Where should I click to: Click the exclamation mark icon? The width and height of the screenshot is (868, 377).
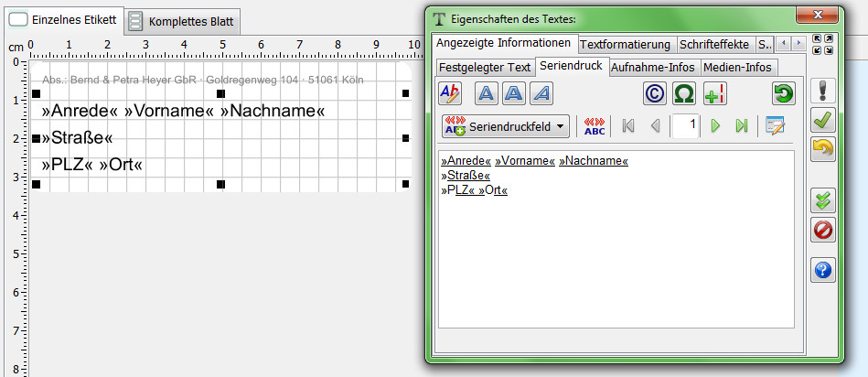pos(823,91)
